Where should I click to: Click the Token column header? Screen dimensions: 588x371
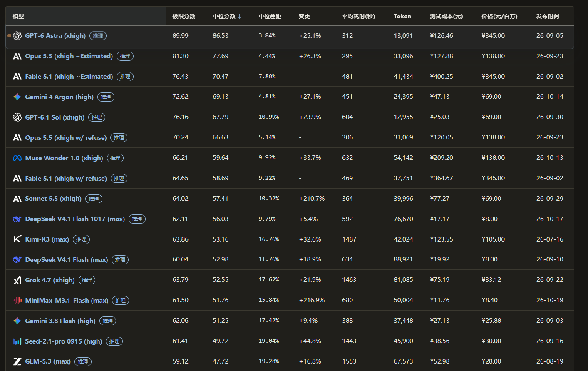click(402, 16)
